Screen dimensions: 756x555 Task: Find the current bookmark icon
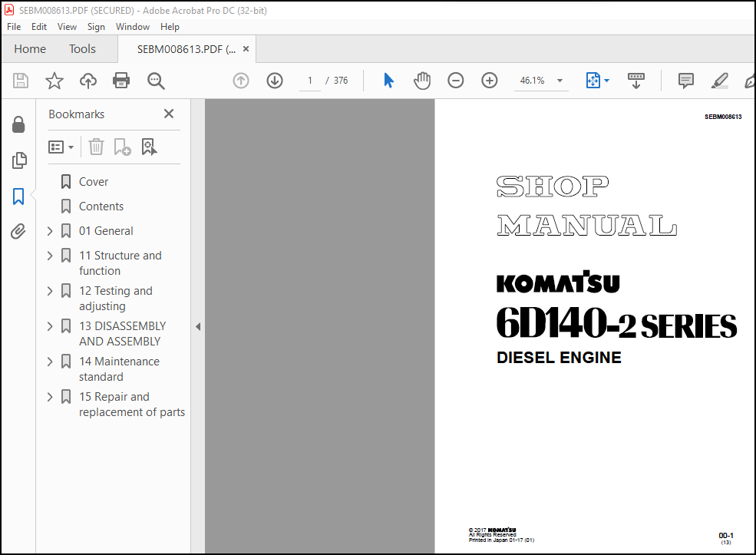[x=149, y=147]
